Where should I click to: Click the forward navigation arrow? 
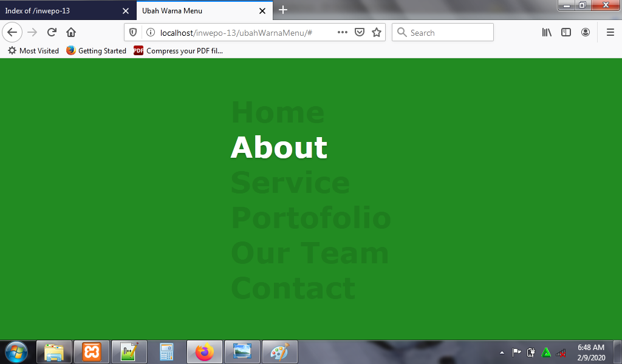[32, 33]
